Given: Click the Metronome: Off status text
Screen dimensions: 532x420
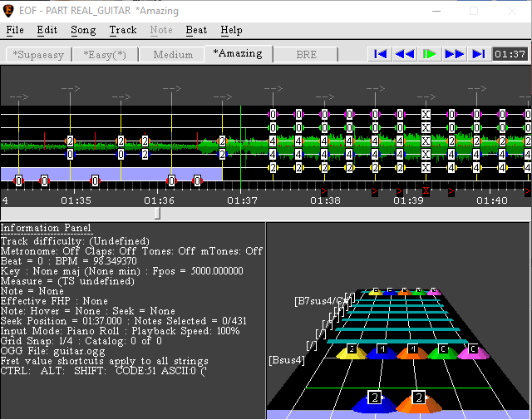Looking at the screenshot, I should (x=40, y=251).
